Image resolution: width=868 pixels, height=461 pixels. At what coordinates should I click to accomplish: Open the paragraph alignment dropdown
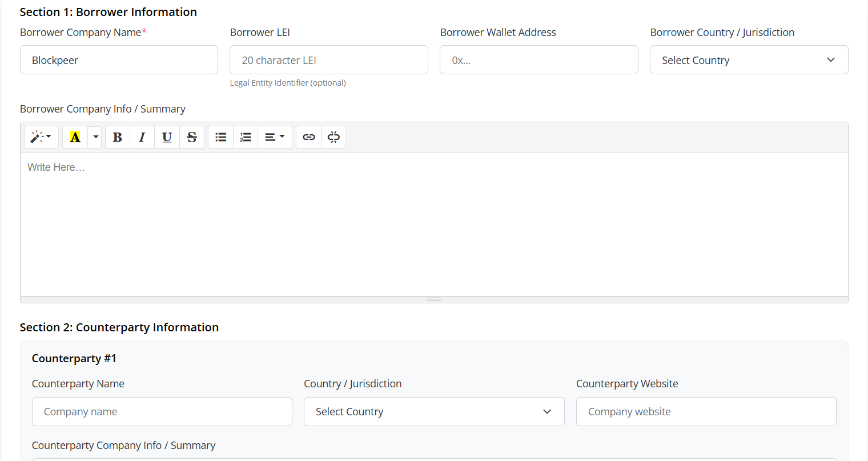[x=275, y=137]
